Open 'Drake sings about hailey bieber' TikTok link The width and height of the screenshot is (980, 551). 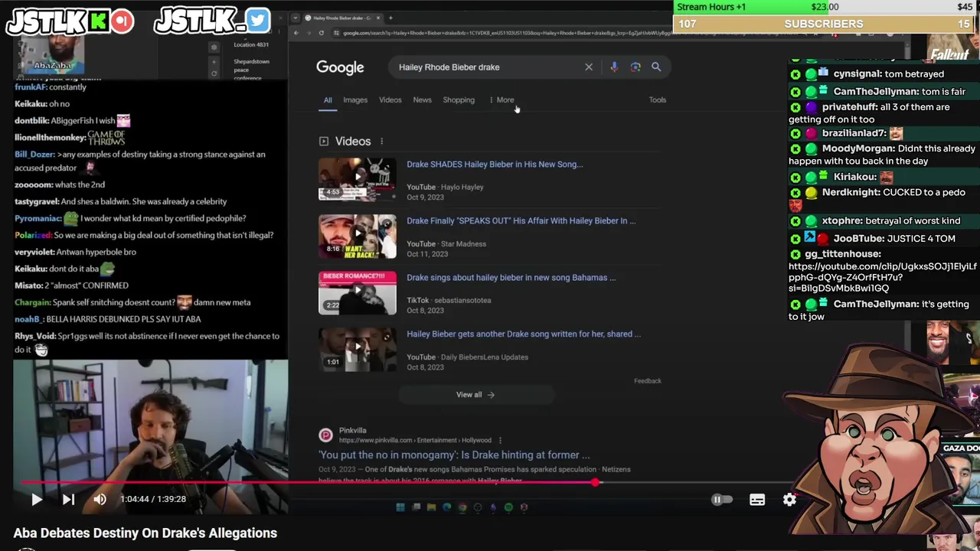click(x=511, y=277)
